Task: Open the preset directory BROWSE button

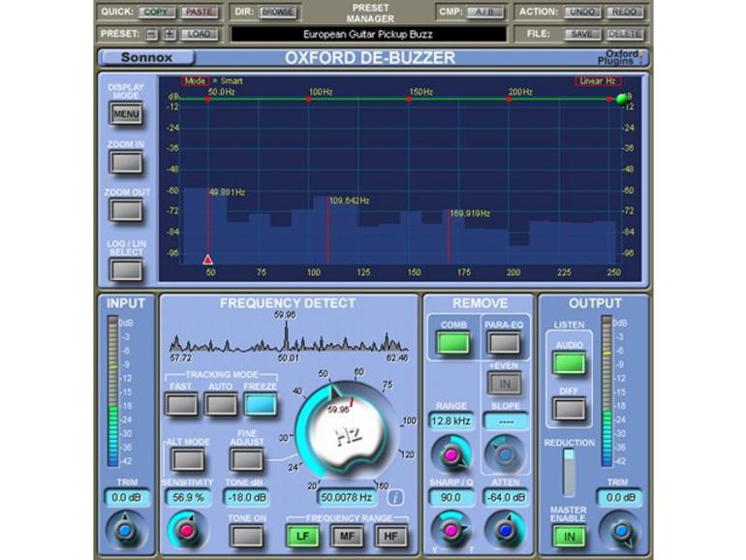Action: tap(278, 12)
